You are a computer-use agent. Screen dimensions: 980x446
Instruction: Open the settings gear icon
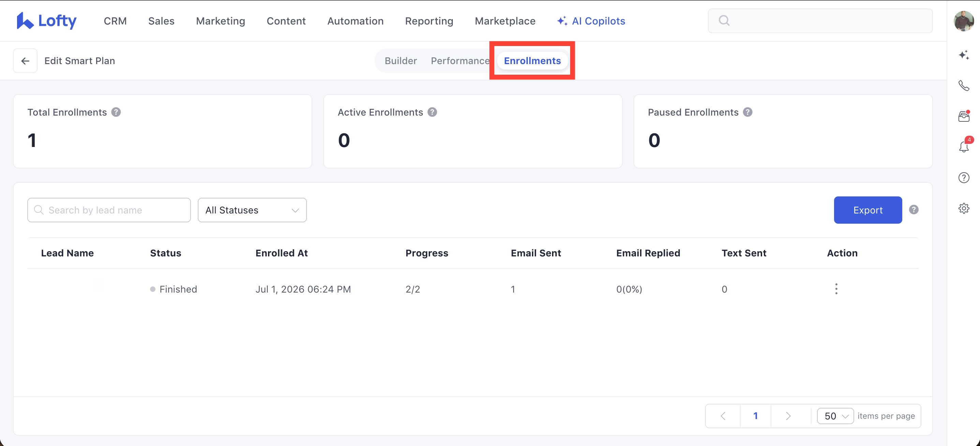click(x=964, y=209)
